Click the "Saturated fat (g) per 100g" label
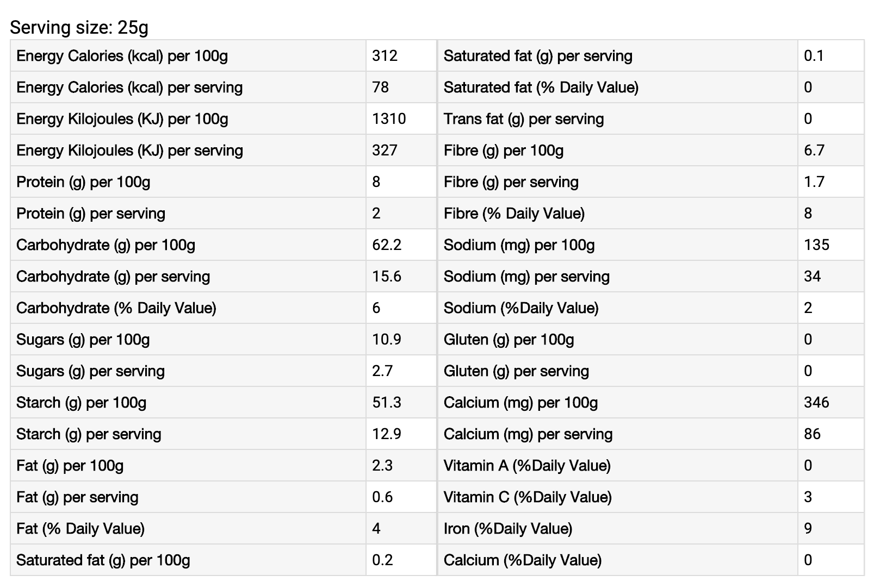Viewport: 880px width, 588px height. (103, 560)
